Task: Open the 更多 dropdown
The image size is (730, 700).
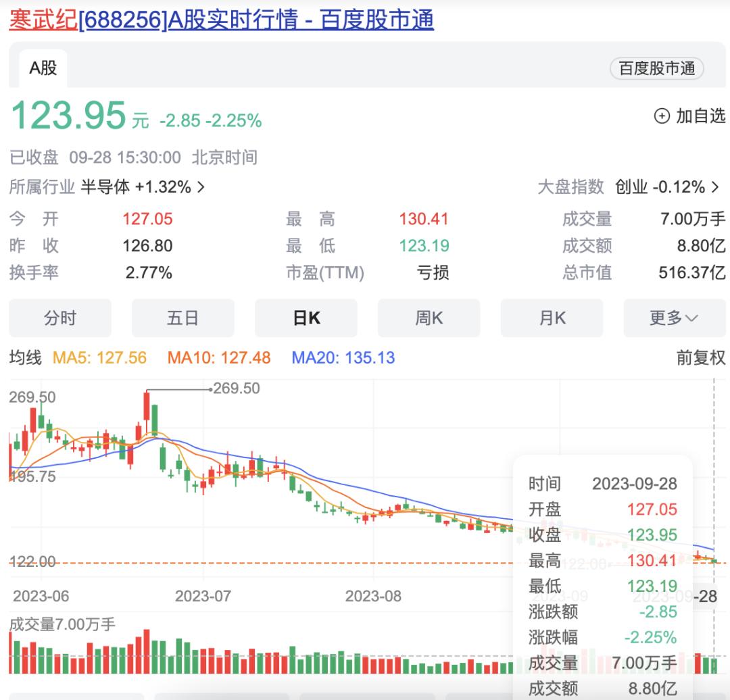Action: pos(675,318)
